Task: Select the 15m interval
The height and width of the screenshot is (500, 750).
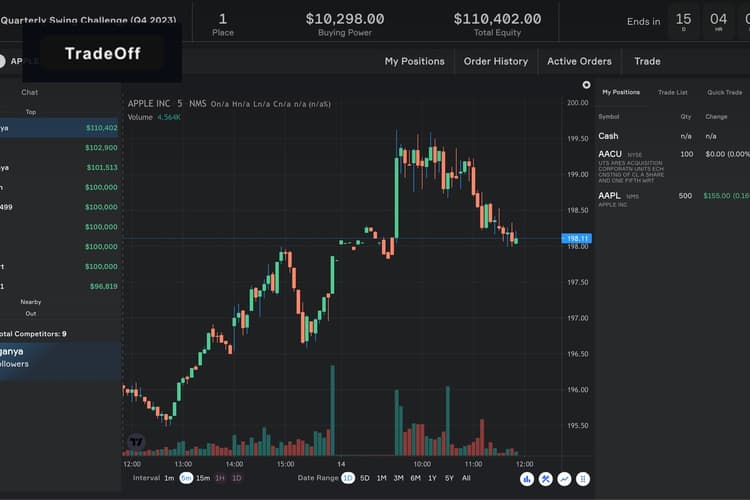Action: [x=203, y=478]
